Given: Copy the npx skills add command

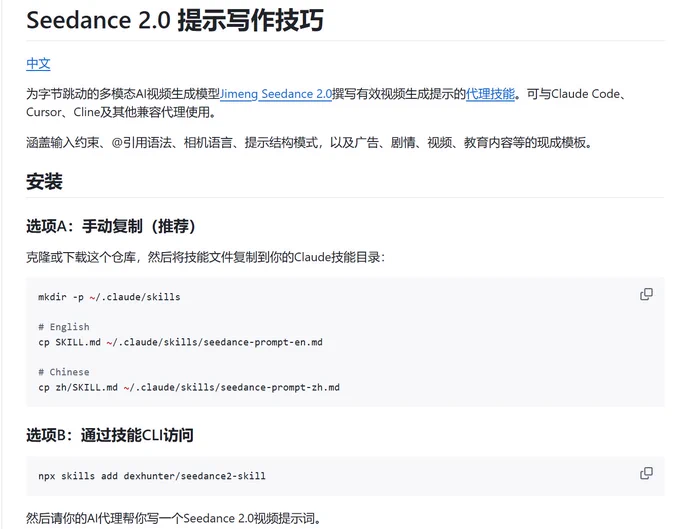Looking at the screenshot, I should [x=646, y=473].
